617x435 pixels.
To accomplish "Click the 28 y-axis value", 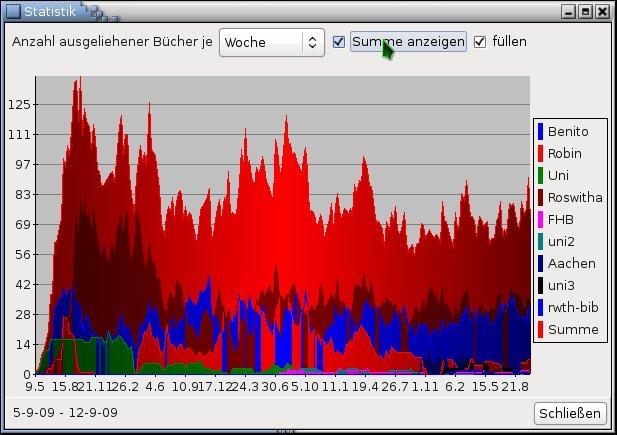I will click(x=22, y=314).
